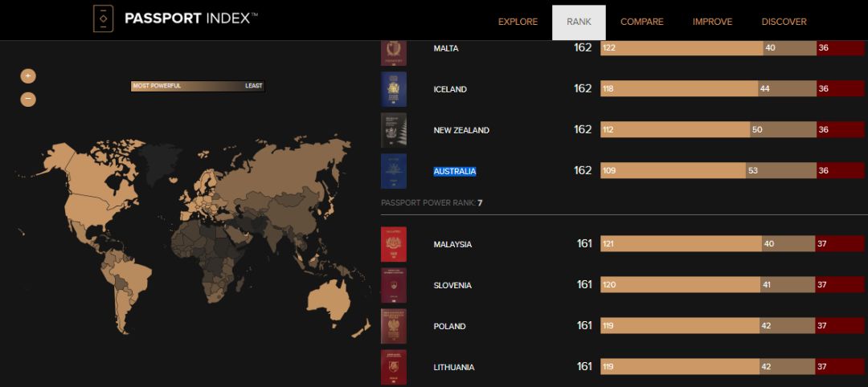Click Australia's 53 visa-on-arrival bar segment
Viewport: 868px width, 387px height.
coord(780,170)
